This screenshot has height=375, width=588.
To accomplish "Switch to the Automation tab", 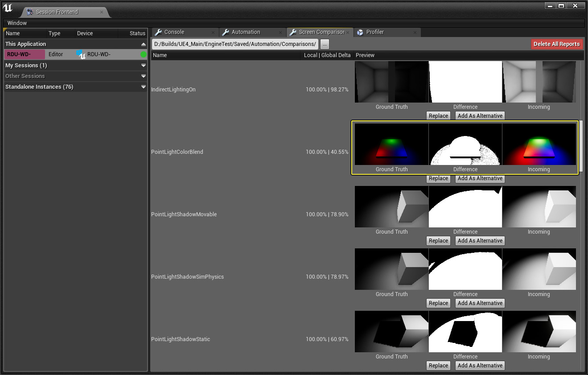I will [246, 32].
